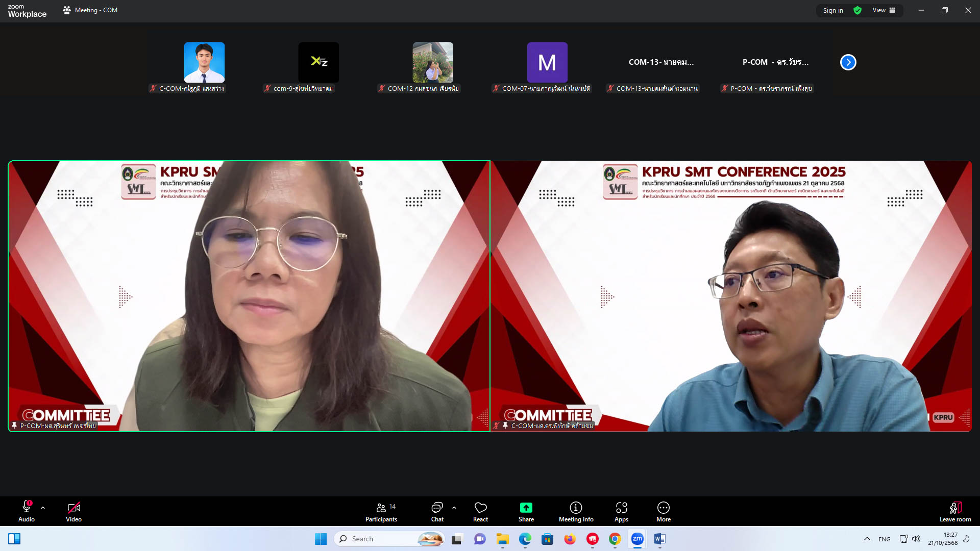Open the More options menu
The width and height of the screenshot is (980, 551).
pos(663,512)
